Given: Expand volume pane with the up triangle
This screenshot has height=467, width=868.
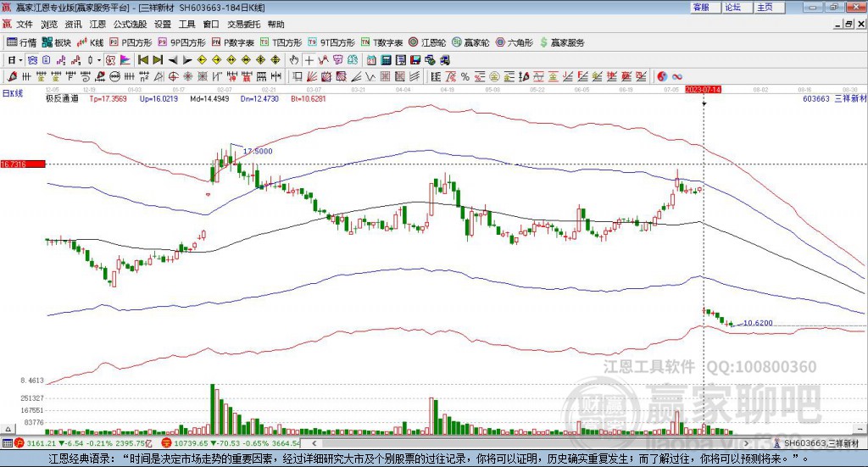Looking at the screenshot, I should (x=8, y=429).
